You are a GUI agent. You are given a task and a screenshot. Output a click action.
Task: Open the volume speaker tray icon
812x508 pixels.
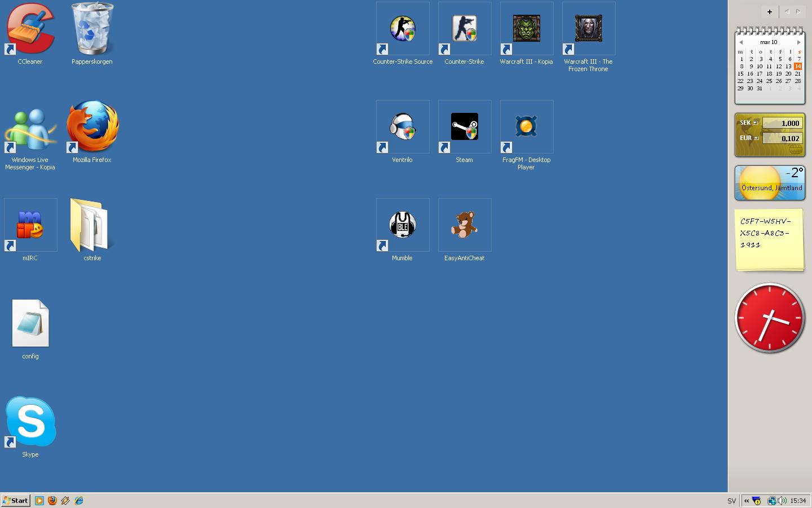click(x=782, y=501)
